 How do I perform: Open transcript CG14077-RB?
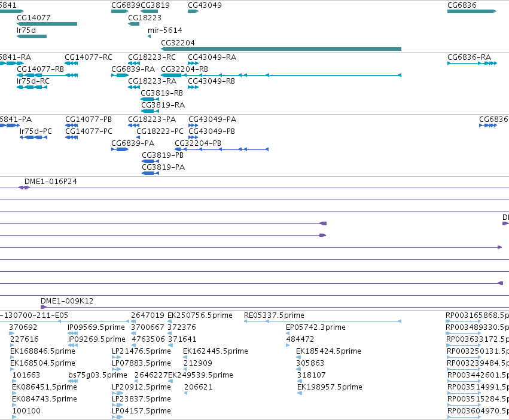(x=40, y=69)
